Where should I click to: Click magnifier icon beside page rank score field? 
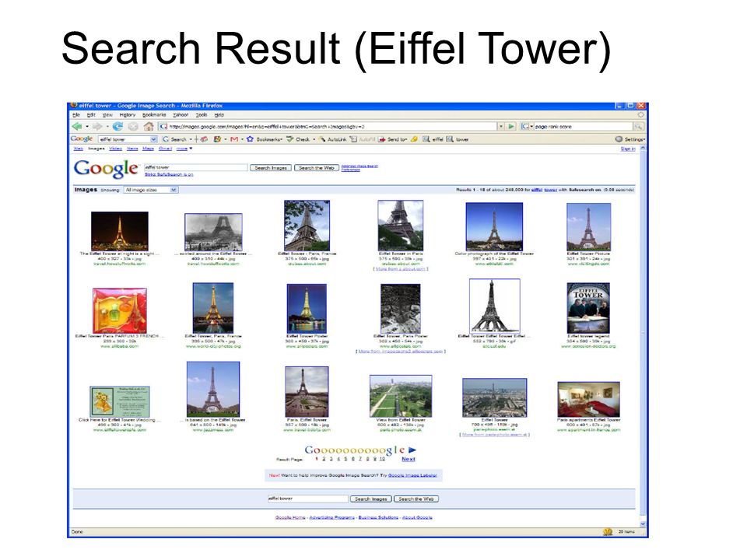click(x=638, y=126)
